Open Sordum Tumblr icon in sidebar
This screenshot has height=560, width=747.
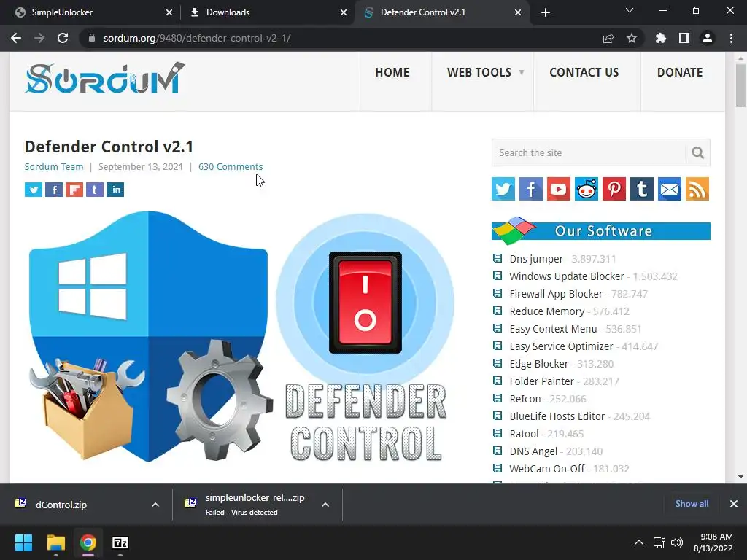pos(642,189)
